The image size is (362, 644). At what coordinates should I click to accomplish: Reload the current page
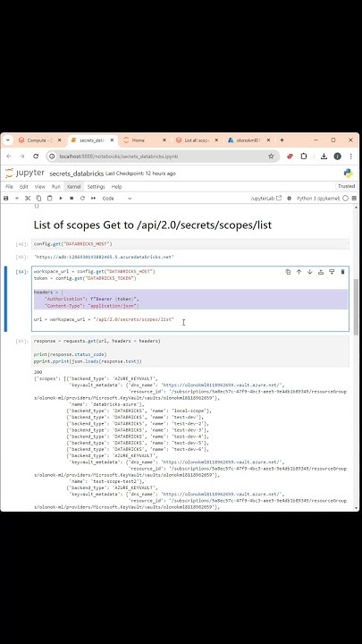36,157
